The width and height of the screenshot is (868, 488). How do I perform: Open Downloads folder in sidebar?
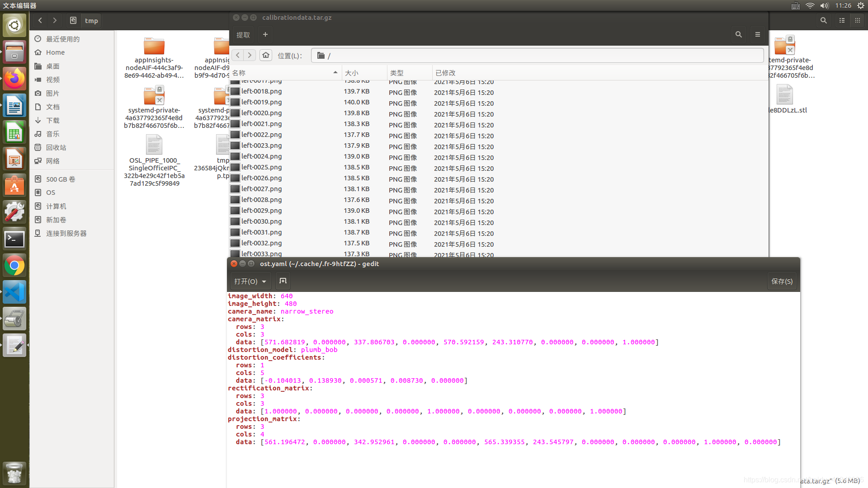(x=52, y=120)
